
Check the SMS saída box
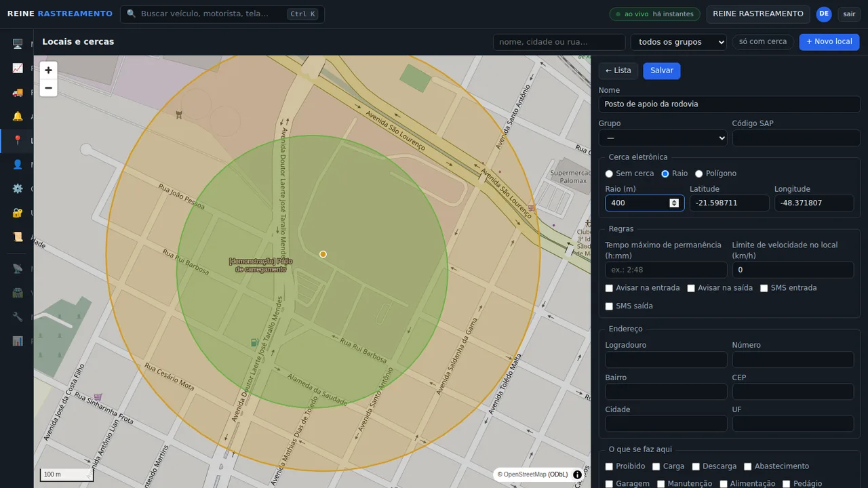pyautogui.click(x=609, y=306)
